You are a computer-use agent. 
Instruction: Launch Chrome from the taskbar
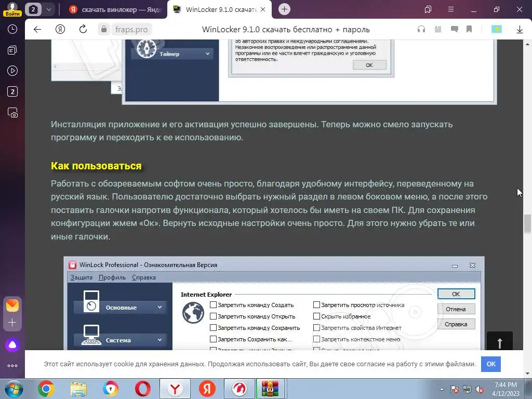[x=46, y=389]
